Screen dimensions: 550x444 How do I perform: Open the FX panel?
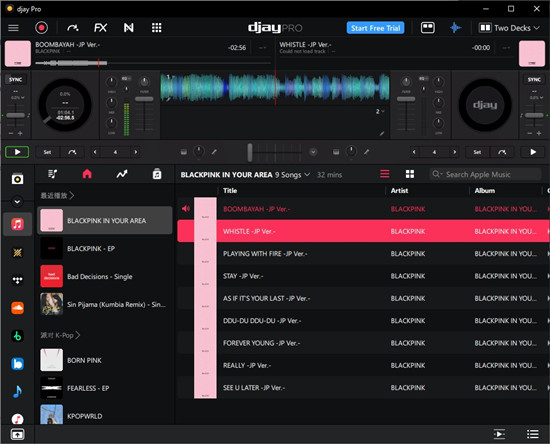(x=100, y=28)
